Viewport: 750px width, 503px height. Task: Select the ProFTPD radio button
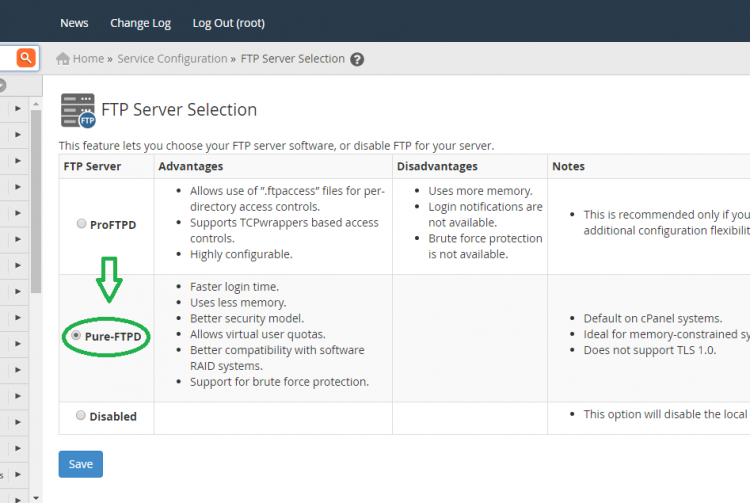click(x=81, y=223)
